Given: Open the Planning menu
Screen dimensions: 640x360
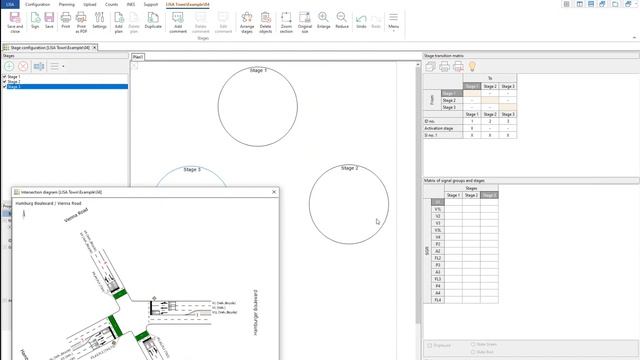Looking at the screenshot, I should [x=67, y=4].
